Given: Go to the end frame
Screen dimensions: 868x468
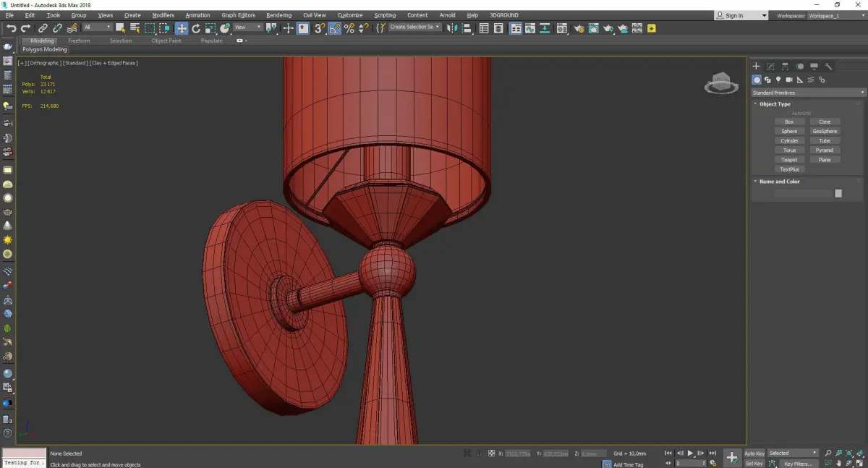Looking at the screenshot, I should pos(712,453).
